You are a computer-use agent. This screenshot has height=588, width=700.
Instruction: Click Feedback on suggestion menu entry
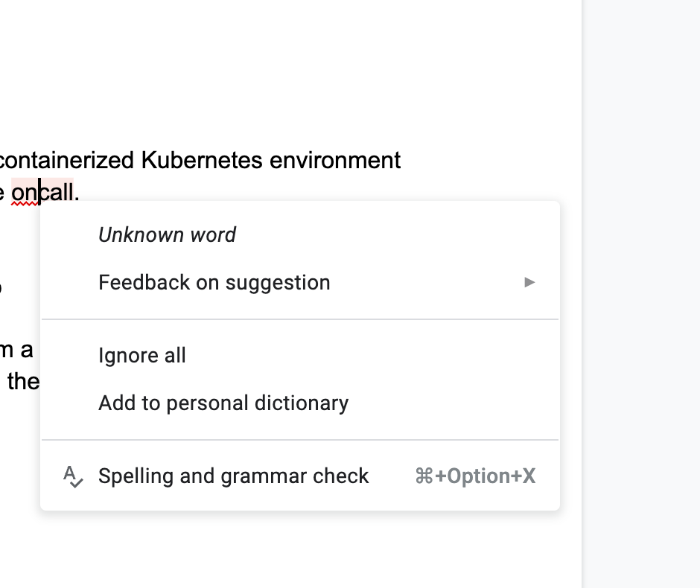pyautogui.click(x=214, y=283)
